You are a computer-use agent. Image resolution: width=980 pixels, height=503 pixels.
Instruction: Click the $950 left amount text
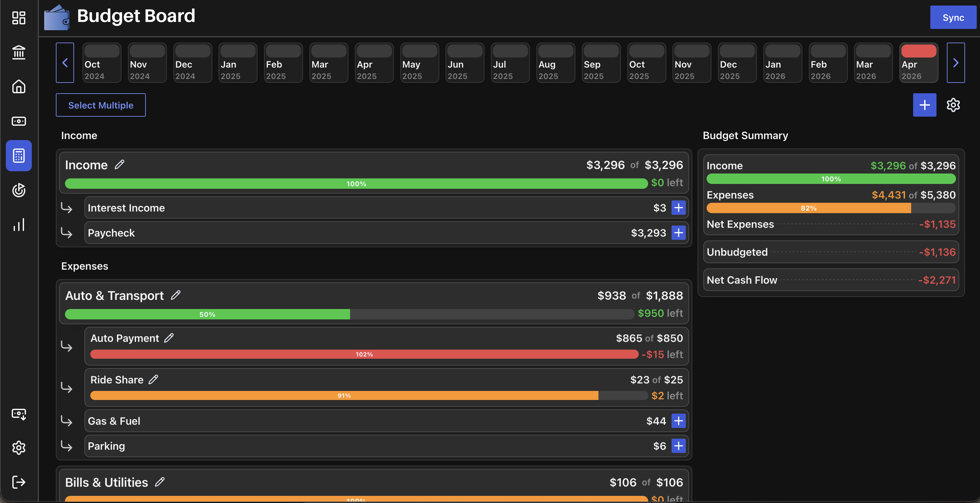pyautogui.click(x=660, y=313)
